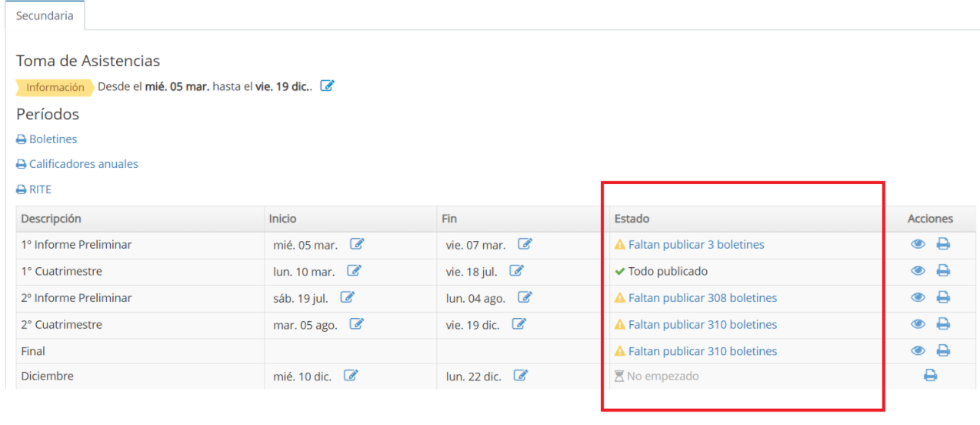View 1° Cuatrimestre with eye icon
The width and height of the screenshot is (980, 425).
coord(918,271)
